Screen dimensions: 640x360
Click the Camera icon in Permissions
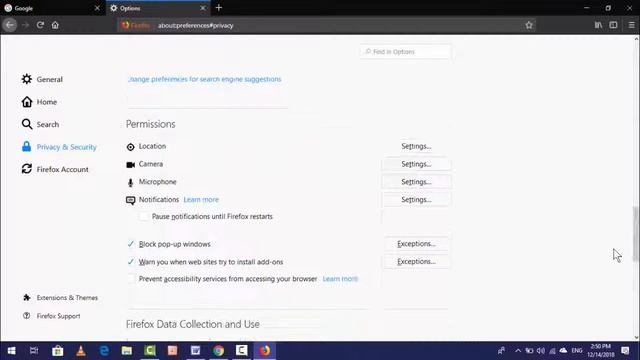click(x=131, y=164)
